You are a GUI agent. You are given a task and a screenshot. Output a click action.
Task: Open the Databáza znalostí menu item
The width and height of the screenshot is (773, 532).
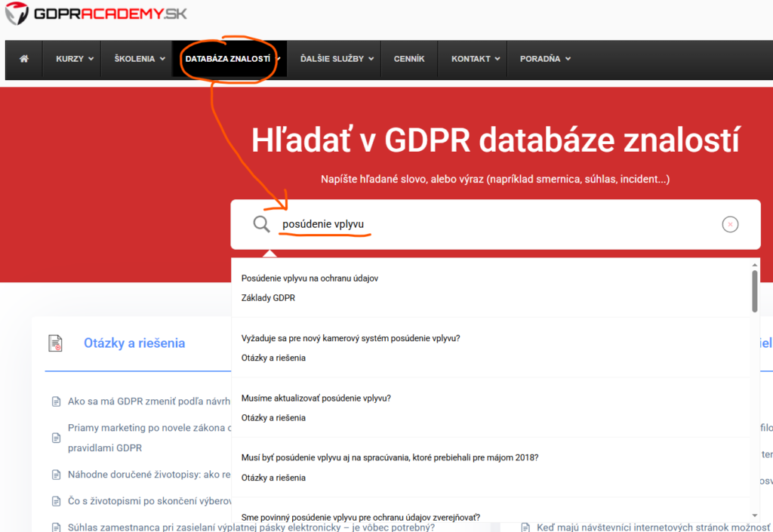228,59
